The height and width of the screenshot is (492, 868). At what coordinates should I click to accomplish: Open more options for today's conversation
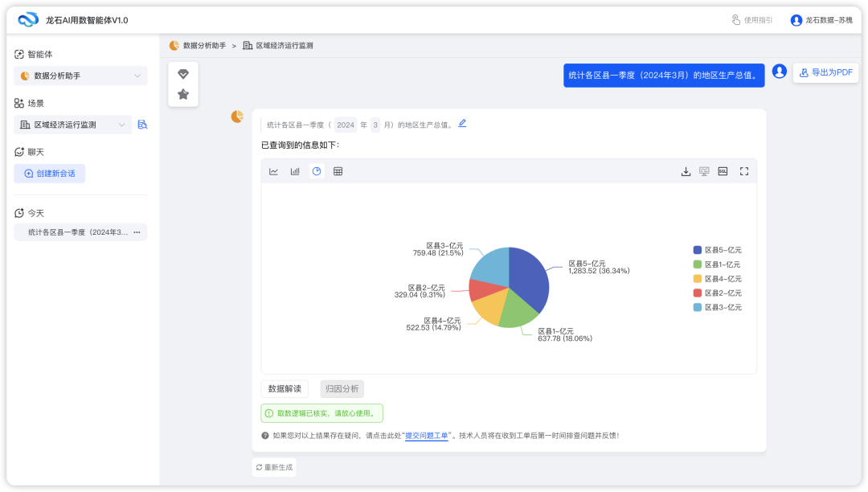pos(137,232)
